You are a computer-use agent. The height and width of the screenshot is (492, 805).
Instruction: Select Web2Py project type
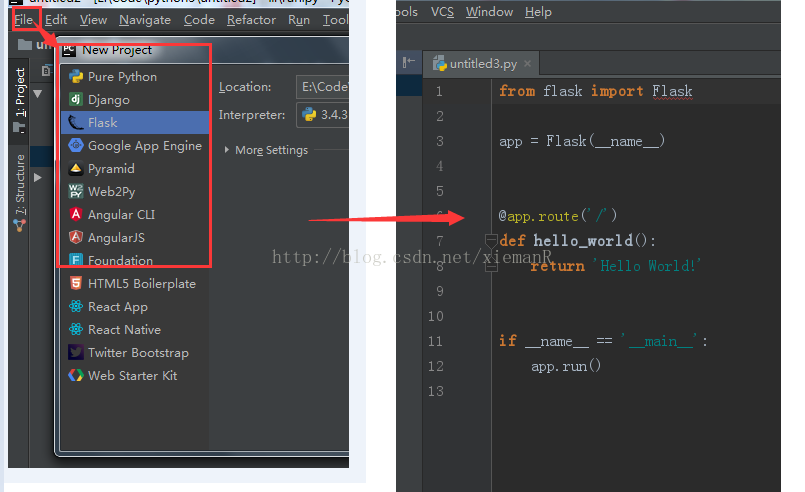(x=135, y=192)
